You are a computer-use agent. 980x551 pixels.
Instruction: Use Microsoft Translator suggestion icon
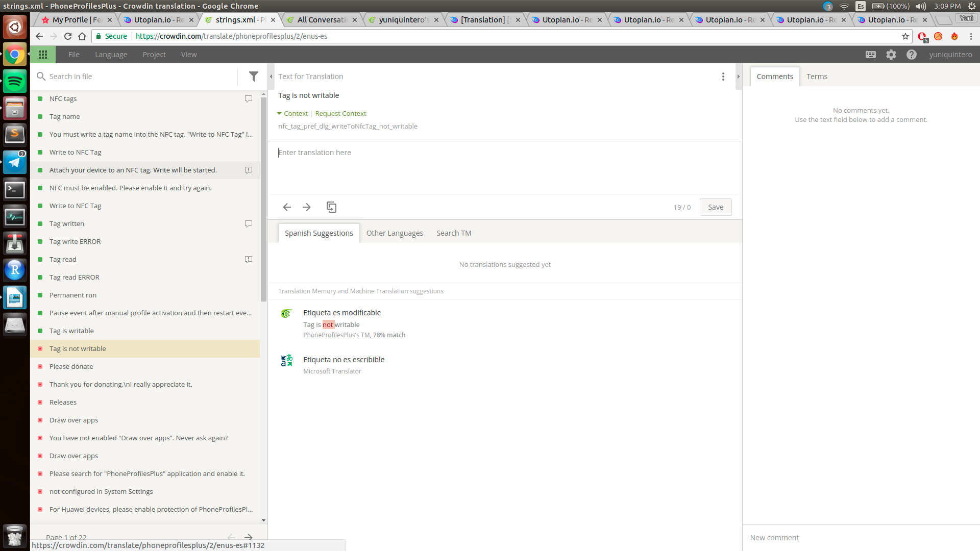tap(287, 360)
